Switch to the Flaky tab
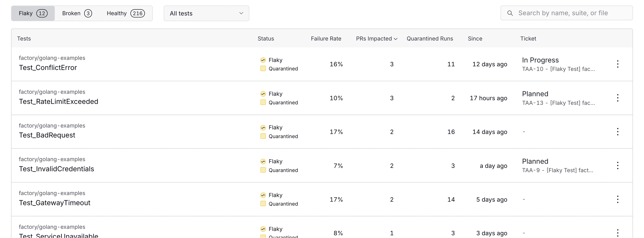Image resolution: width=644 pixels, height=238 pixels. coord(33,13)
